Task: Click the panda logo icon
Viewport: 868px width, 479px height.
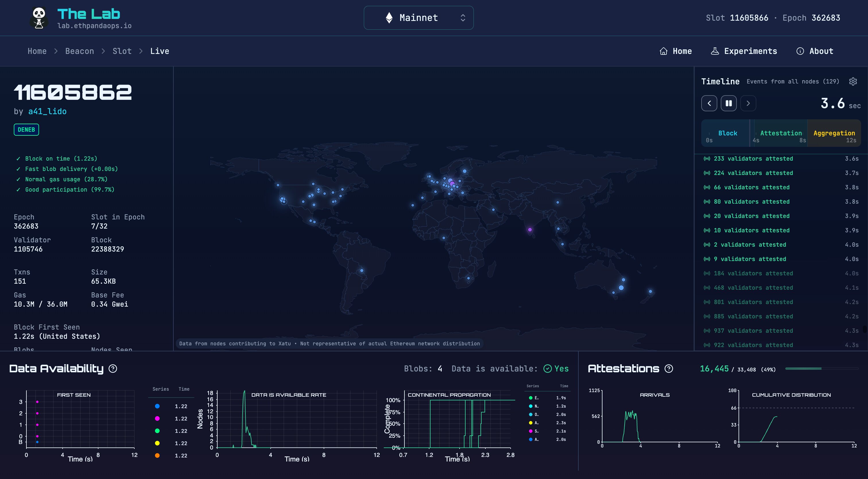Action: click(39, 17)
